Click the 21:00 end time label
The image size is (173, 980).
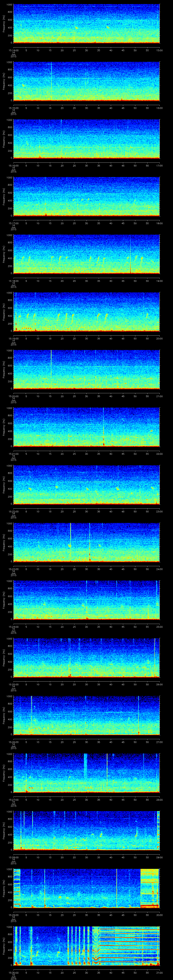(x=160, y=396)
